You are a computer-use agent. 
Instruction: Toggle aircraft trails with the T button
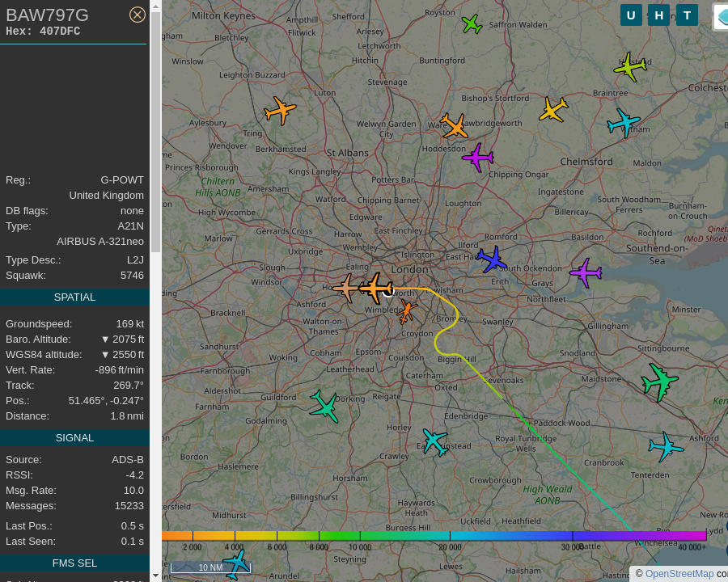(687, 15)
